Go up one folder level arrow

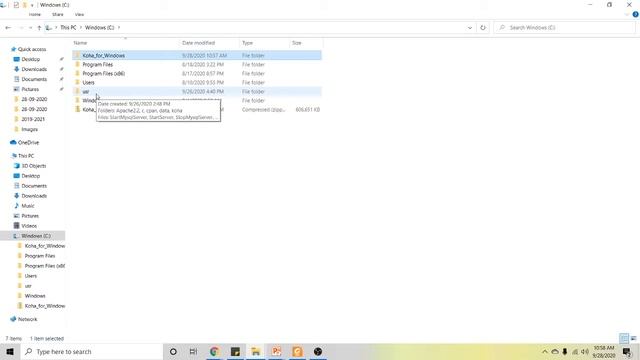coord(39,28)
